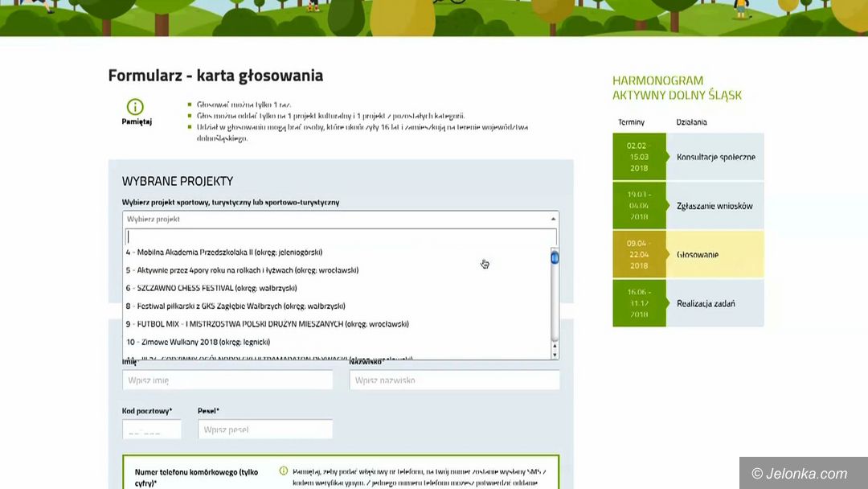The height and width of the screenshot is (489, 868).
Task: Focus the 'Wpisz nazwisko' input field
Action: coord(454,380)
